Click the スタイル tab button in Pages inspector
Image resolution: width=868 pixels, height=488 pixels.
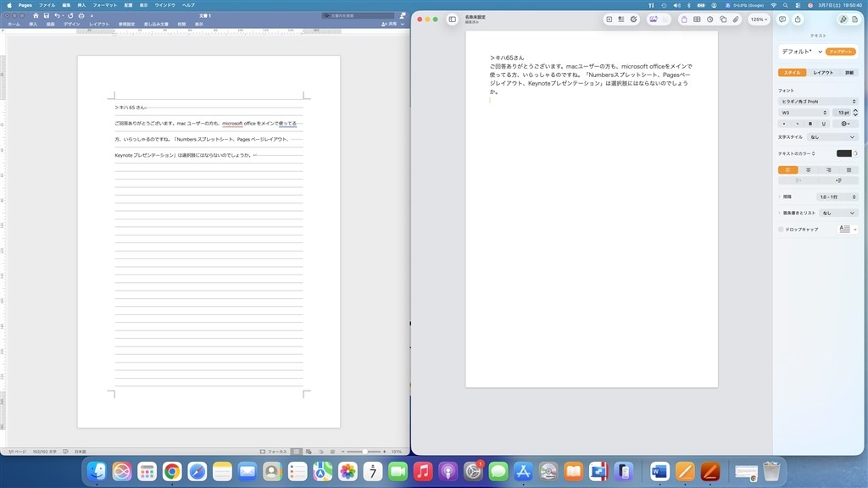coord(793,73)
